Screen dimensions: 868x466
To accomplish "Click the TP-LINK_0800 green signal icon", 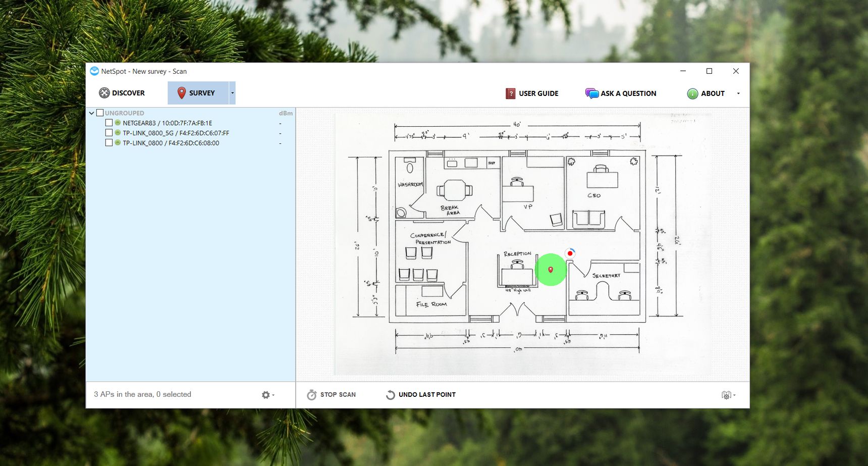I will pos(118,143).
